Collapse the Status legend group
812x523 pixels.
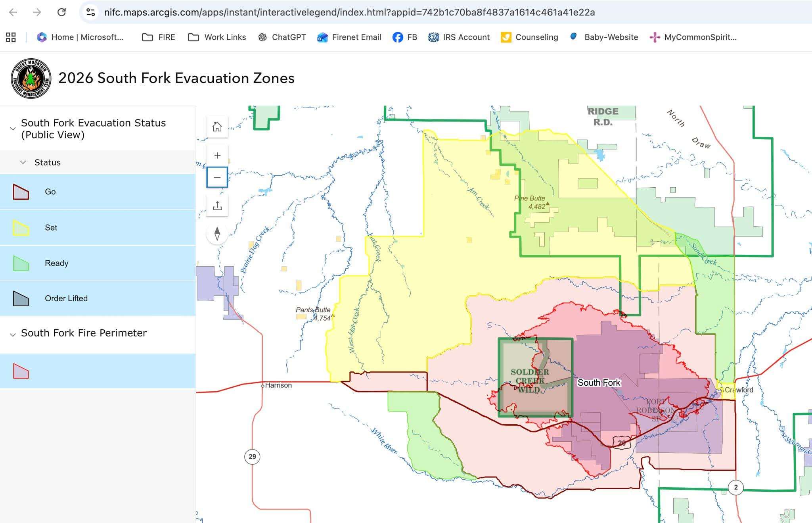click(23, 162)
